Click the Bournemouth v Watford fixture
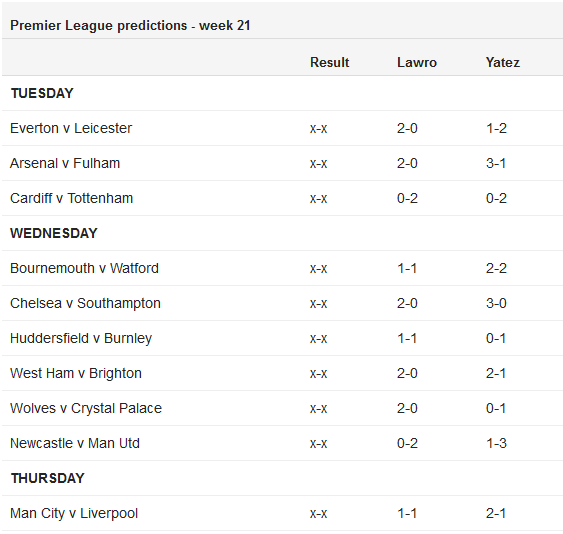 click(x=84, y=268)
